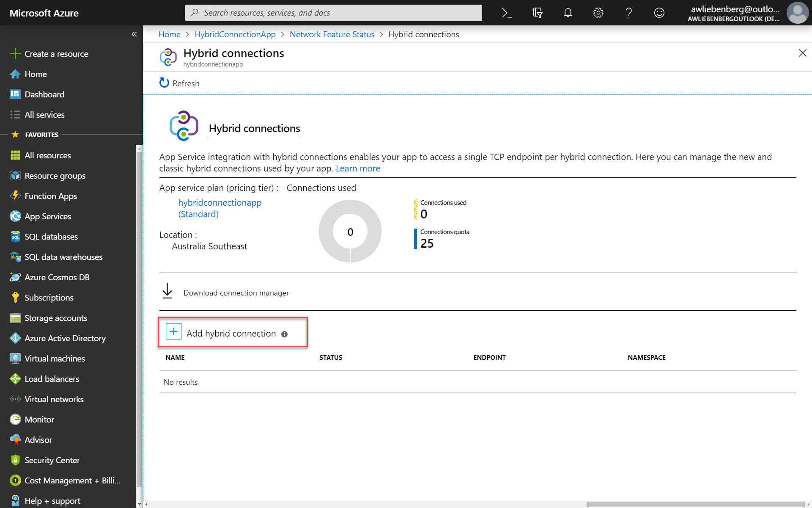Open the Directory and subscription filter icon
The height and width of the screenshot is (508, 812).
pos(537,13)
